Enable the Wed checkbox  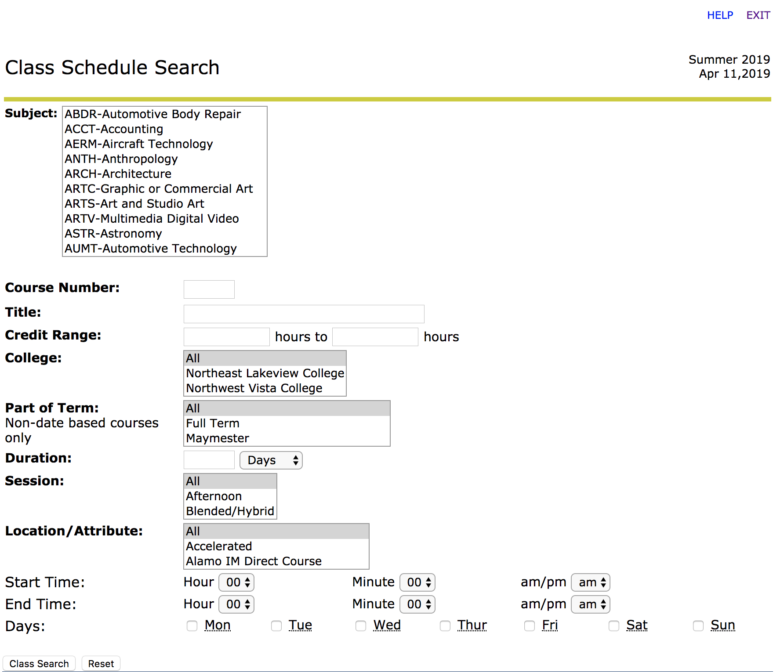coord(361,626)
